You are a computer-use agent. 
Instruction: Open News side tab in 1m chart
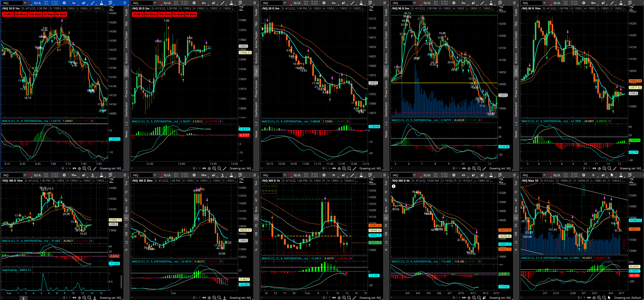[126, 134]
